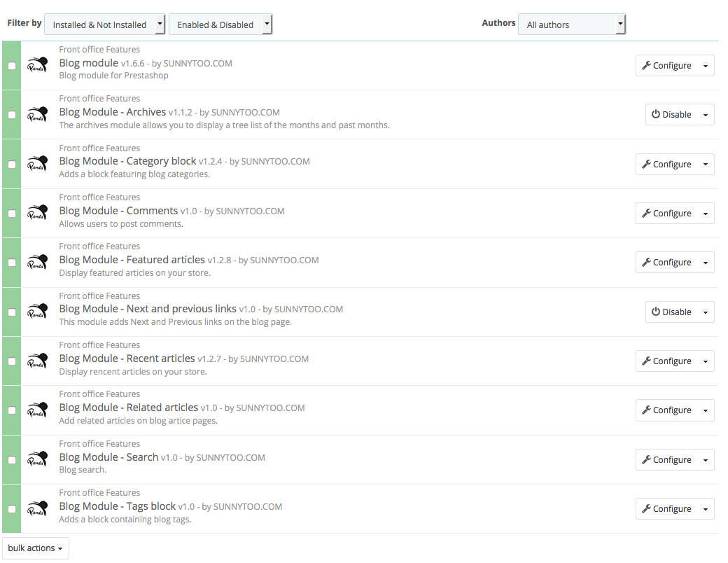Open the All authors dropdown
Image resolution: width=728 pixels, height=563 pixels.
pyautogui.click(x=572, y=25)
